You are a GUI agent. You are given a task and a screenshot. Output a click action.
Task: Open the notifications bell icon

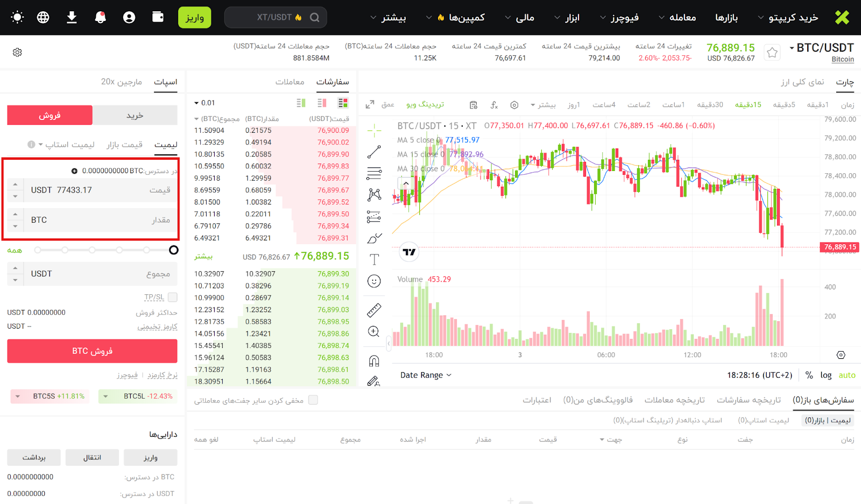tap(100, 17)
